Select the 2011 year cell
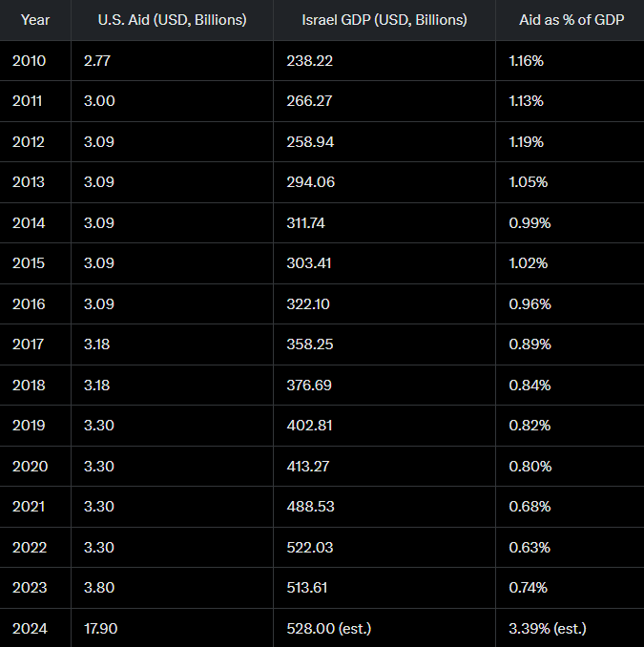Image resolution: width=644 pixels, height=647 pixels. point(28,101)
